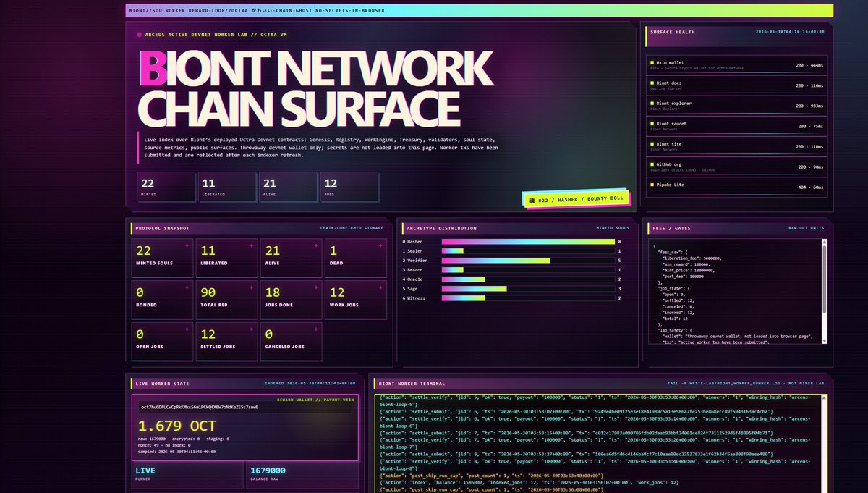Click the status square beside Pipoke Lite
The height and width of the screenshot is (493, 868).
[652, 185]
